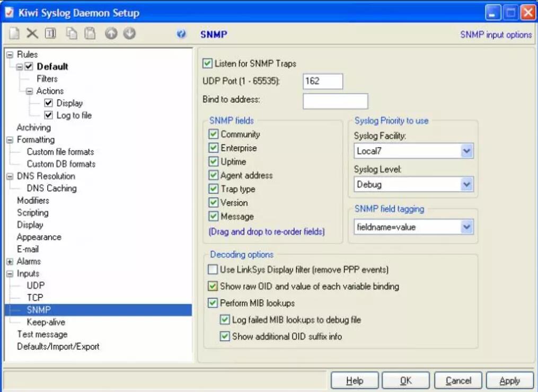Toggle the Default rule checkbox
The width and height of the screenshot is (538, 392).
[x=29, y=67]
